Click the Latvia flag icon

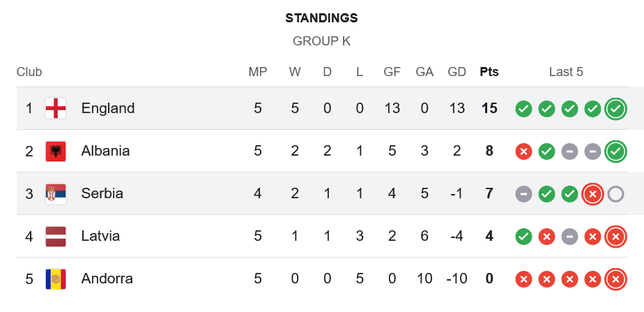point(56,237)
